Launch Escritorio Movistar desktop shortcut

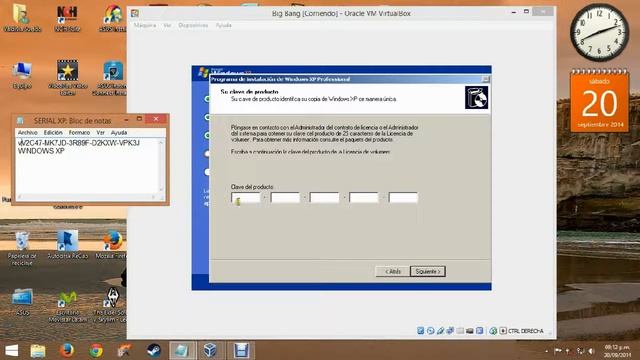(x=67, y=306)
